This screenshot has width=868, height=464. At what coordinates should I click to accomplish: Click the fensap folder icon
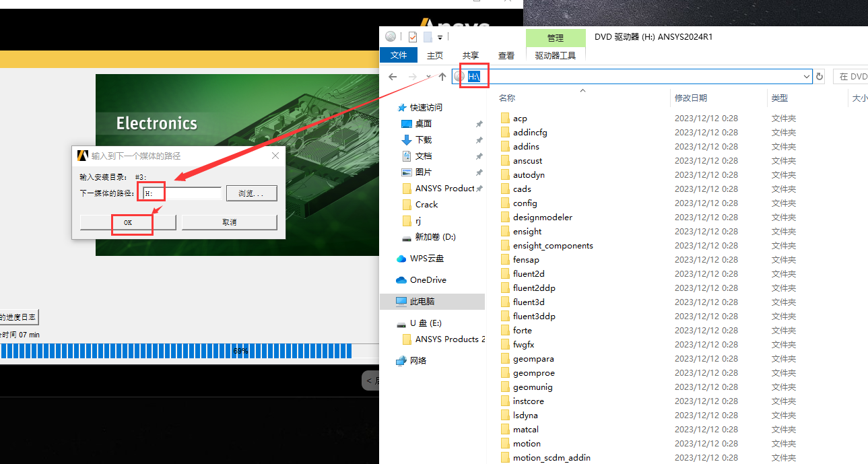(506, 260)
